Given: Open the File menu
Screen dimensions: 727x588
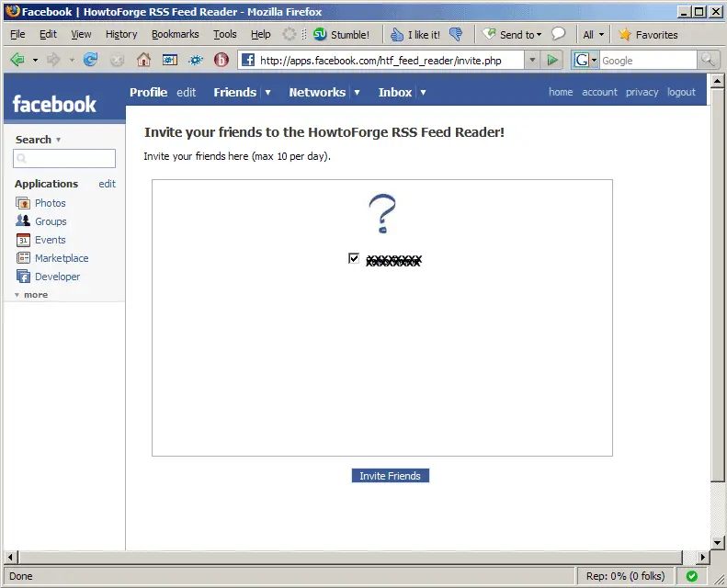Looking at the screenshot, I should [17, 34].
